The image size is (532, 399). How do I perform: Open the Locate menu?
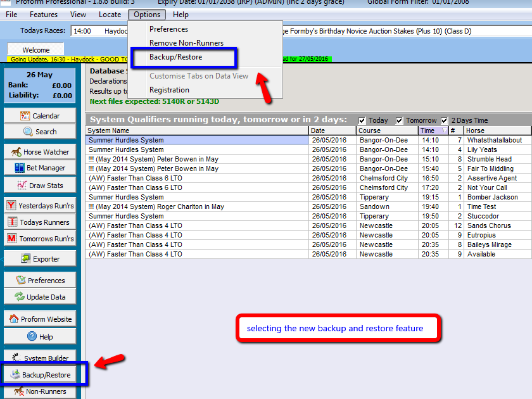click(x=110, y=15)
